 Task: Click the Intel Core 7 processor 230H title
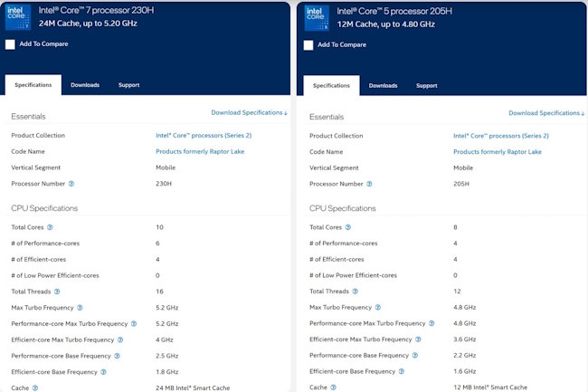tap(97, 10)
